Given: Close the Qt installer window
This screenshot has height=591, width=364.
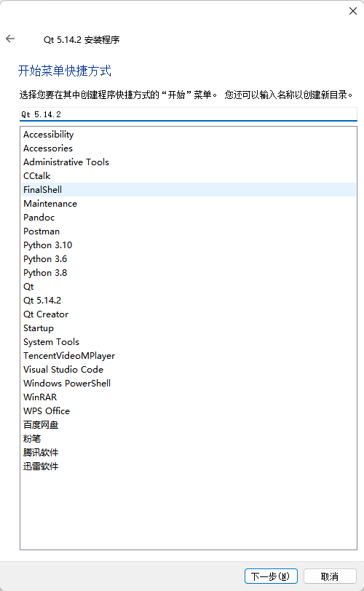Looking at the screenshot, I should (352, 11).
